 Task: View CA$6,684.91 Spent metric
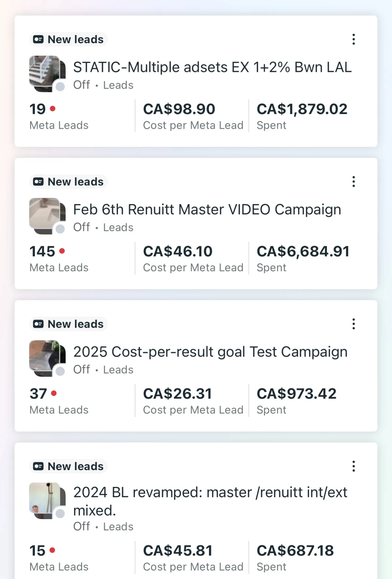point(303,258)
